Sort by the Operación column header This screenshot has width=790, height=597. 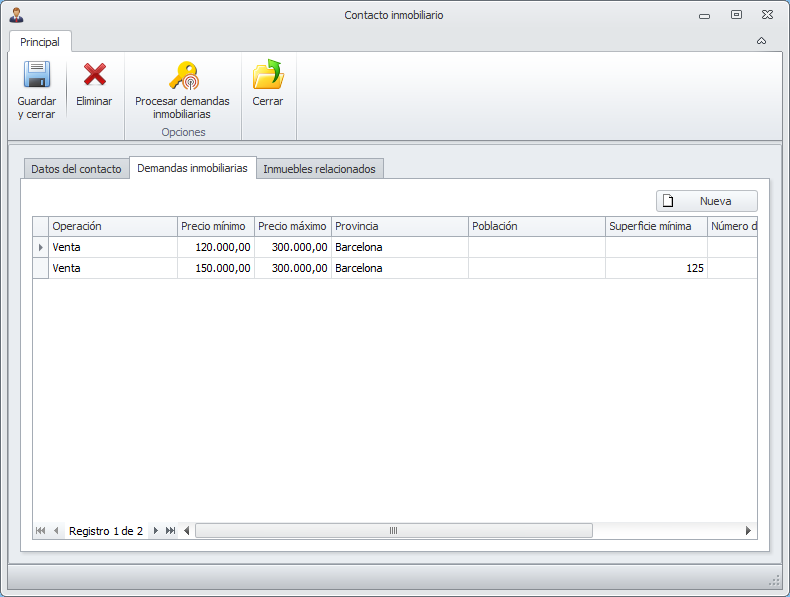[113, 226]
